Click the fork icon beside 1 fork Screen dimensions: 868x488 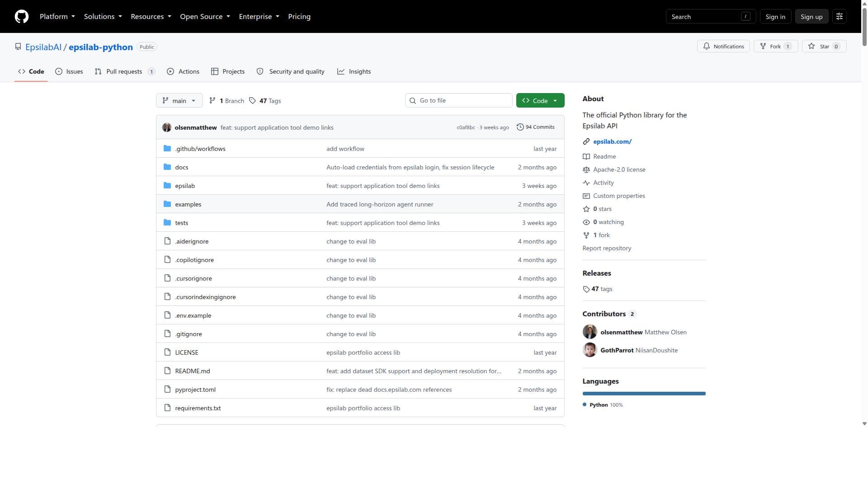tap(586, 235)
